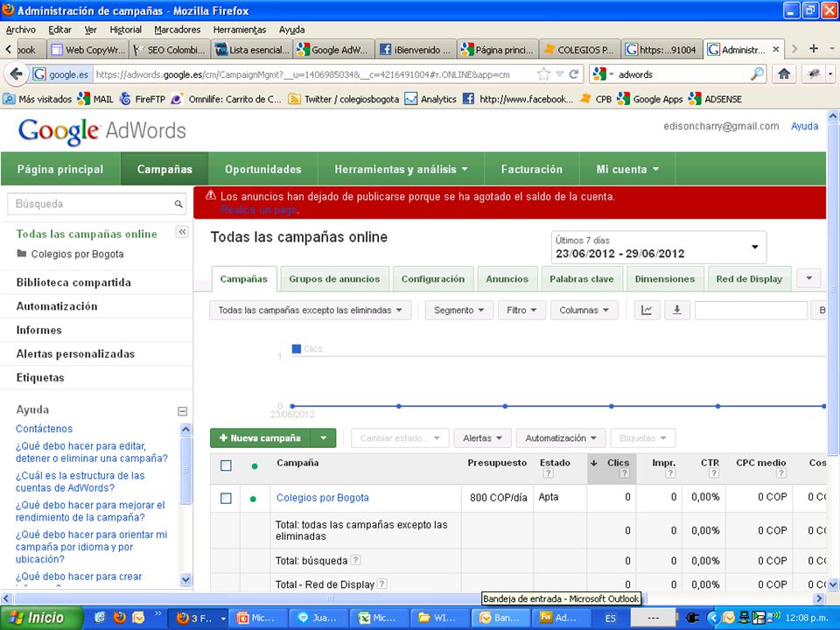Click the table search box beside download icon

[x=751, y=310]
